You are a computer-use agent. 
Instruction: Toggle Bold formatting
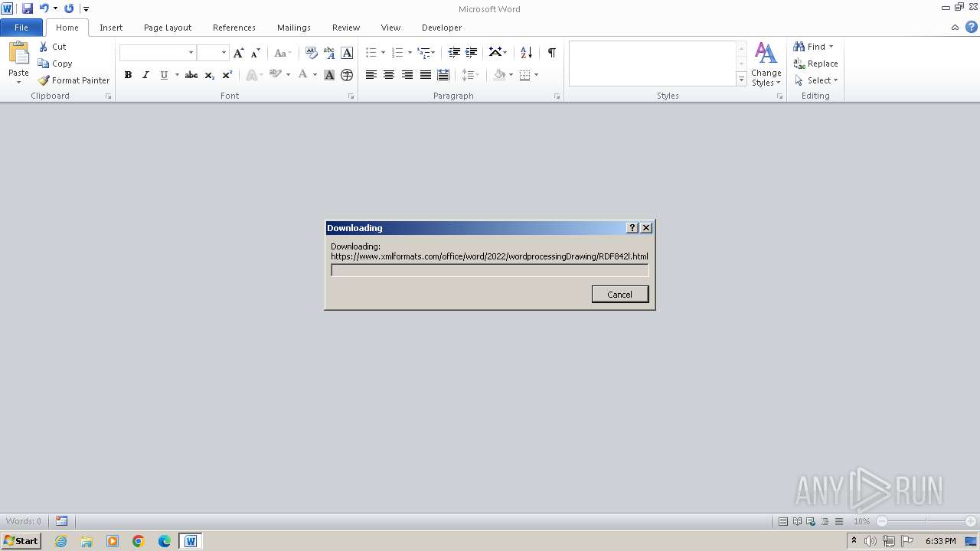[x=128, y=75]
